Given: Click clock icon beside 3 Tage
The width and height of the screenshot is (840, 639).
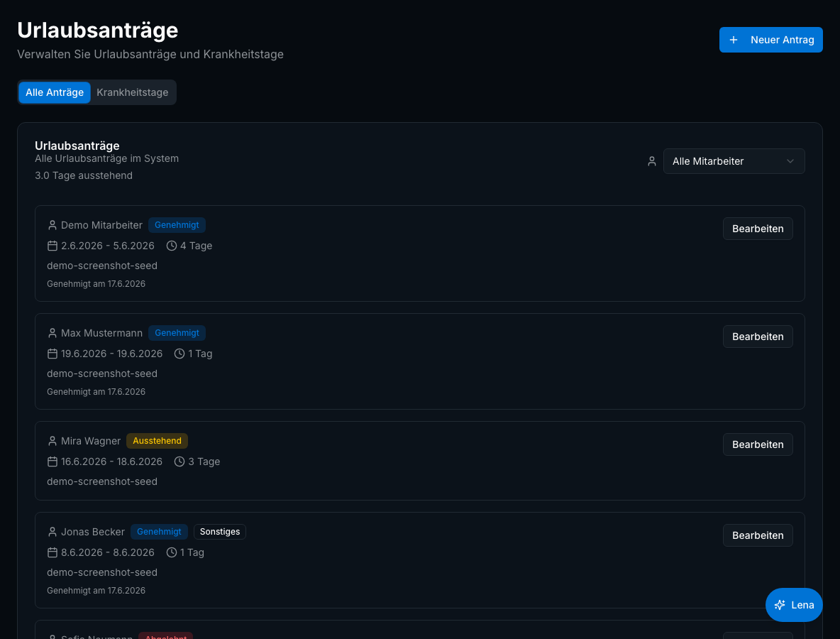Looking at the screenshot, I should (179, 461).
